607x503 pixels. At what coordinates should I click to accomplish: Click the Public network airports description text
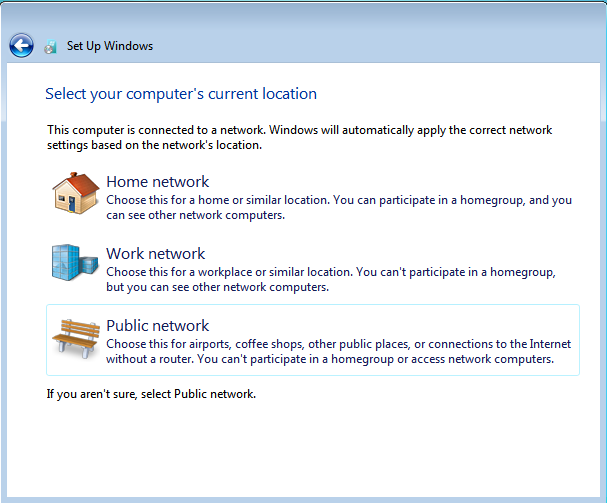(x=339, y=352)
